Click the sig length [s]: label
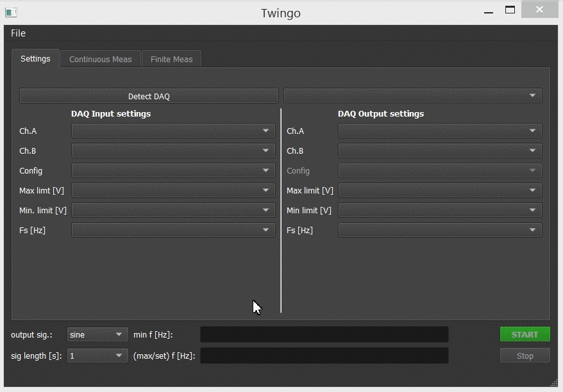This screenshot has width=563, height=392. 37,355
